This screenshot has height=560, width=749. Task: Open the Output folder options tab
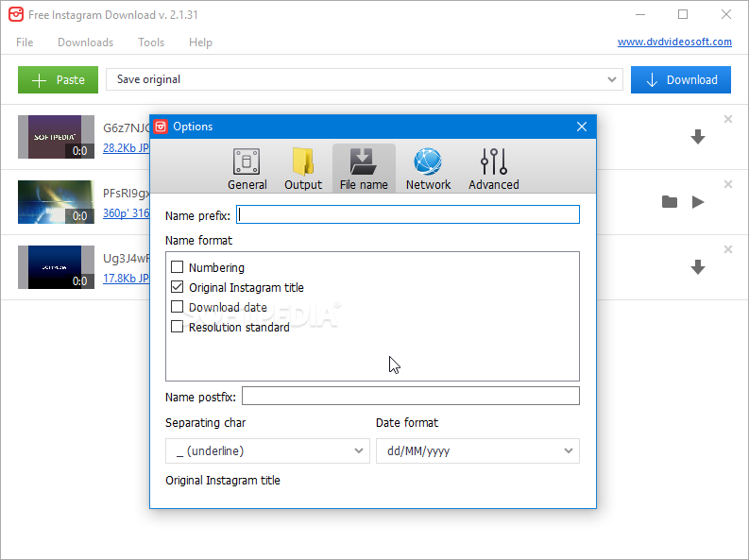(303, 168)
